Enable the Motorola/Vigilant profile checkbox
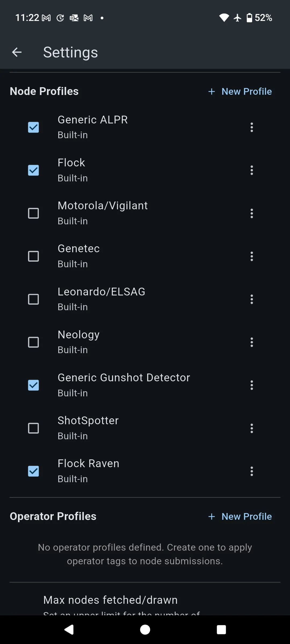The width and height of the screenshot is (290, 644). (x=34, y=213)
